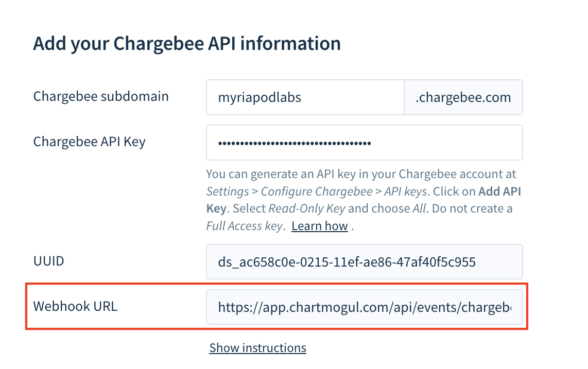This screenshot has width=588, height=369.
Task: Click the Chargebee subdomain input field
Action: [305, 97]
